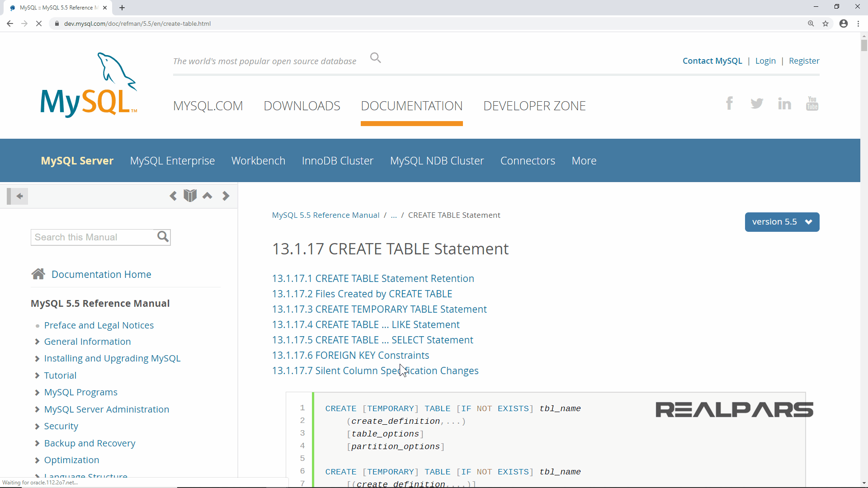The image size is (868, 488).
Task: Click the browser forward arrow
Action: pyautogui.click(x=24, y=23)
